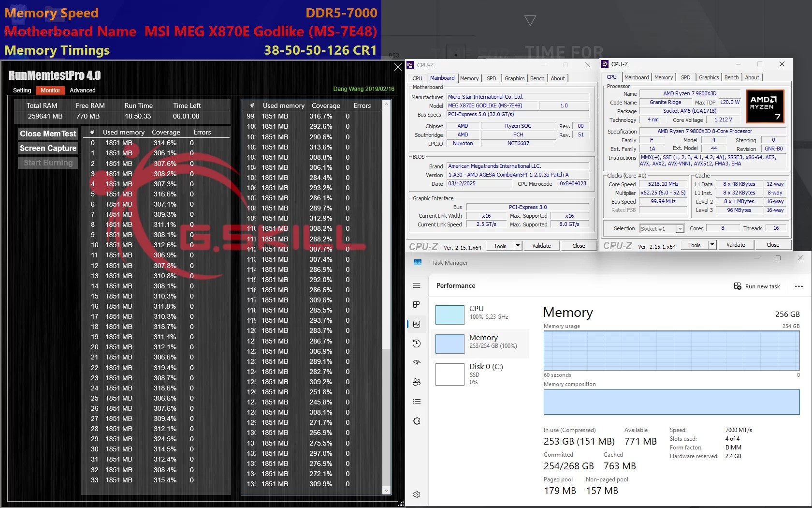Open the Users panel in Task Manager
Screen dimensions: 812x508
(416, 382)
